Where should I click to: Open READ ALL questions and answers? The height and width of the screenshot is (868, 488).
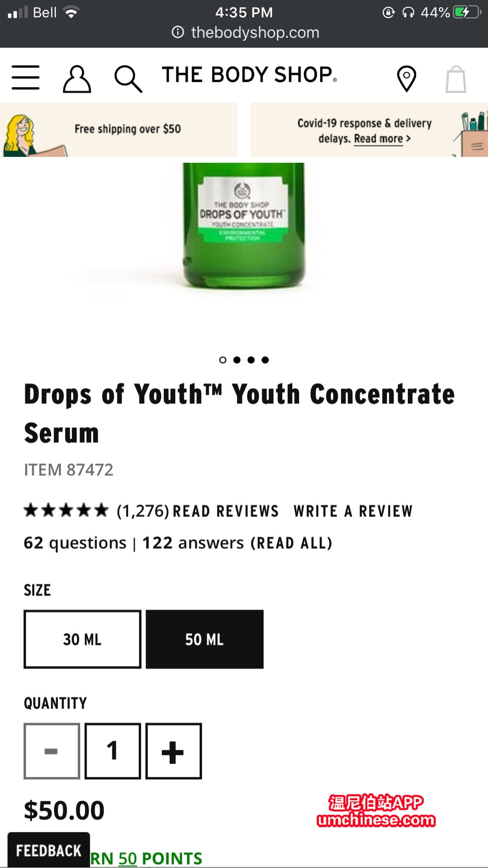[291, 543]
